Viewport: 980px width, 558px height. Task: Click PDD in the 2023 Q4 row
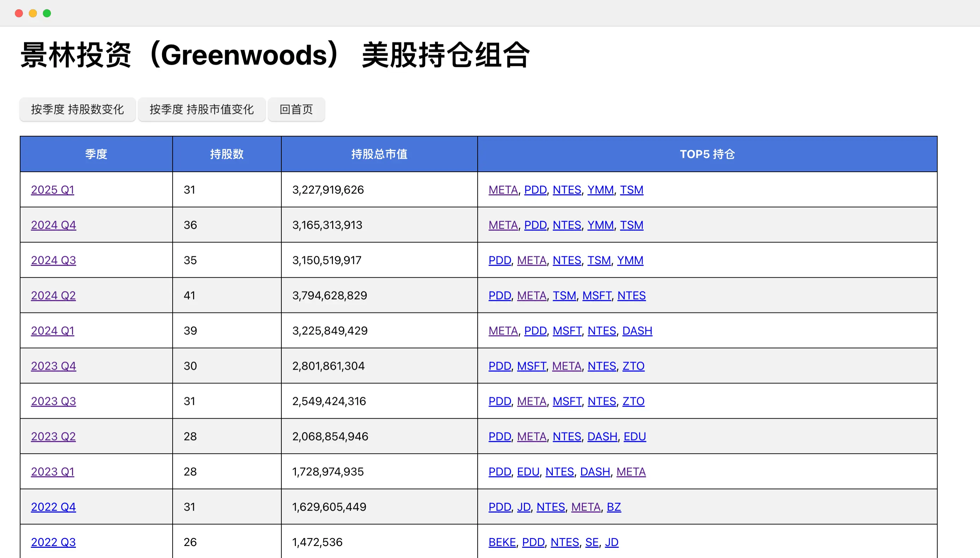pos(500,366)
